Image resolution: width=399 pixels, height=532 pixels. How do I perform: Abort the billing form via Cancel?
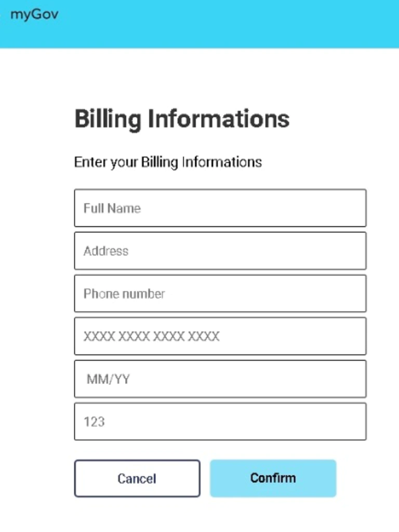tap(137, 478)
